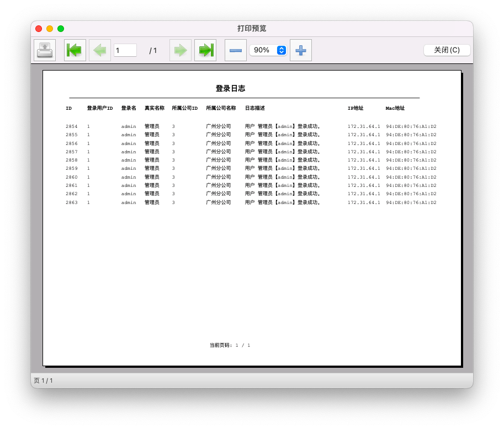Click the 打印预览 window title

point(252,29)
